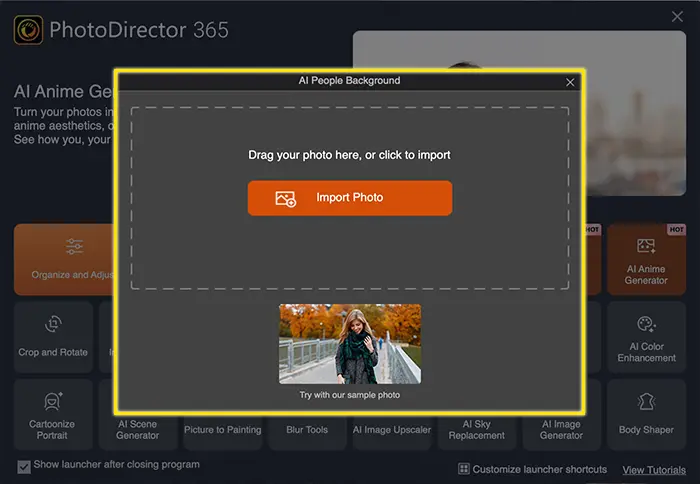Launch Cartoonize Portrait tool

pos(53,414)
